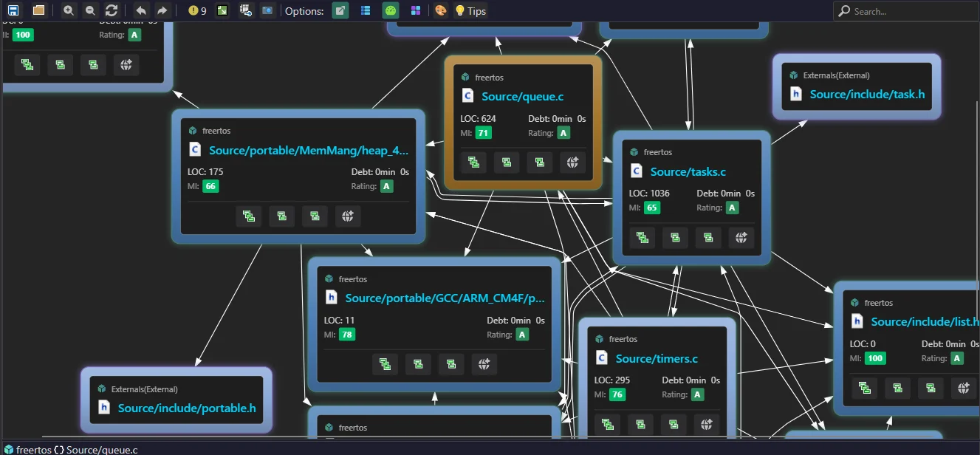Viewport: 980px width, 455px height.
Task: Click third dependency icon on list.h card
Action: point(931,388)
